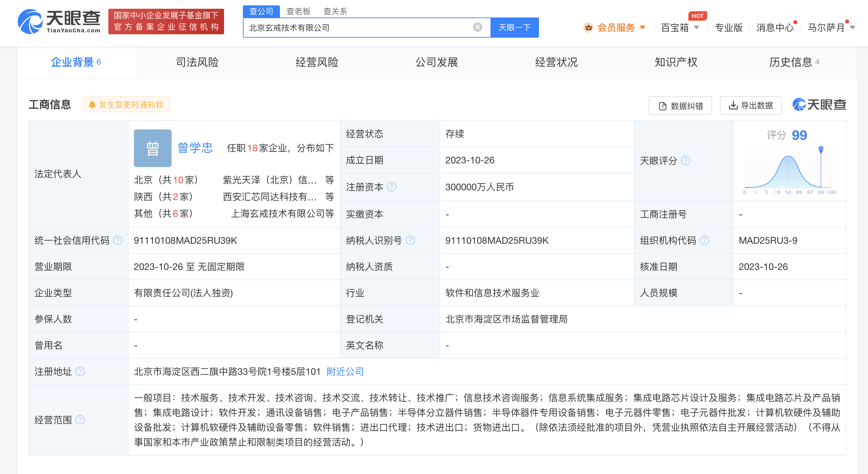The width and height of the screenshot is (868, 474).
Task: Click the 导出数据 export button
Action: pos(750,105)
